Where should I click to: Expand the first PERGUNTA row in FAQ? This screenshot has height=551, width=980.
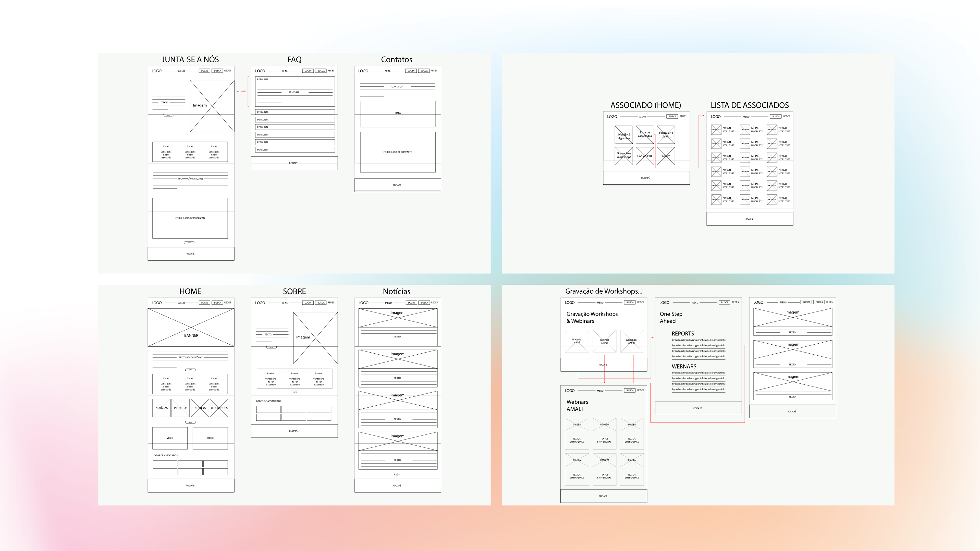[295, 80]
